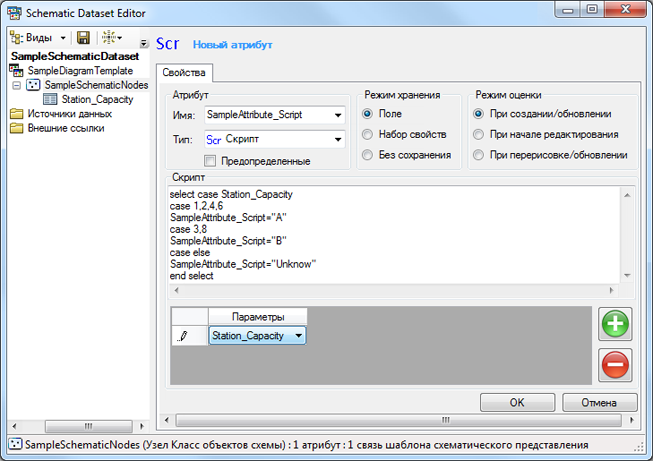Click the Save diskette icon in toolbar
The height and width of the screenshot is (461, 653).
click(83, 37)
